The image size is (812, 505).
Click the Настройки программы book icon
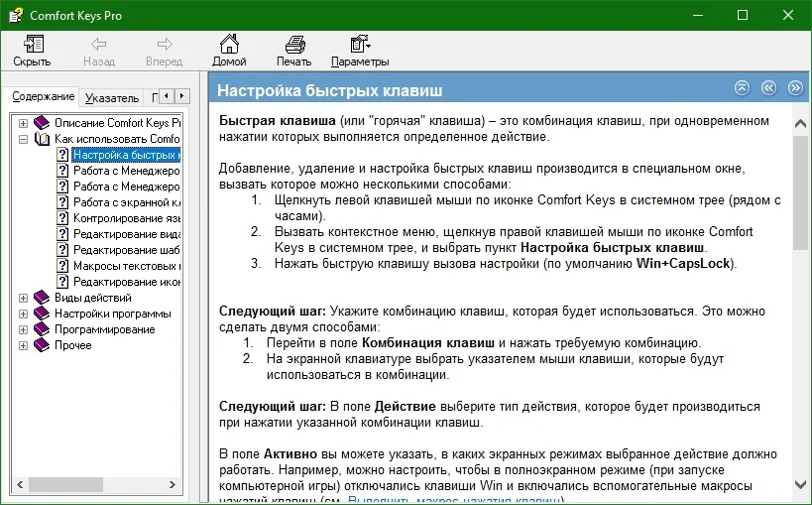[42, 314]
